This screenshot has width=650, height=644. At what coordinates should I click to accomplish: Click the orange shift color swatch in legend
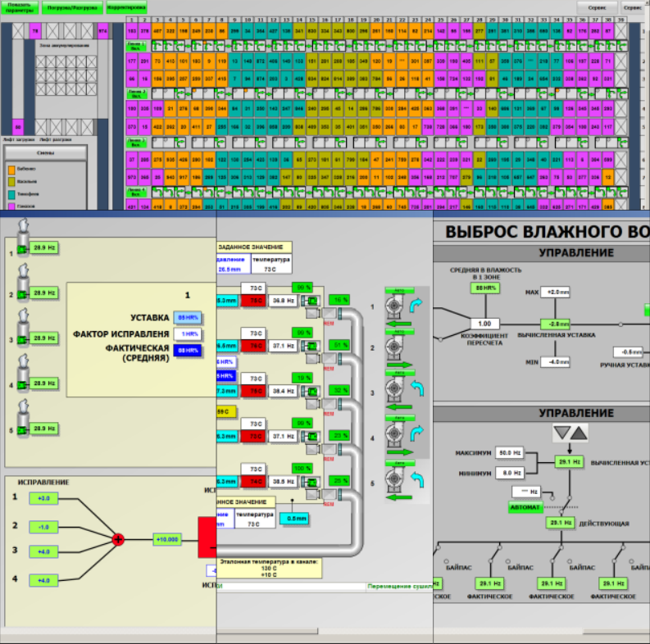[x=11, y=170]
